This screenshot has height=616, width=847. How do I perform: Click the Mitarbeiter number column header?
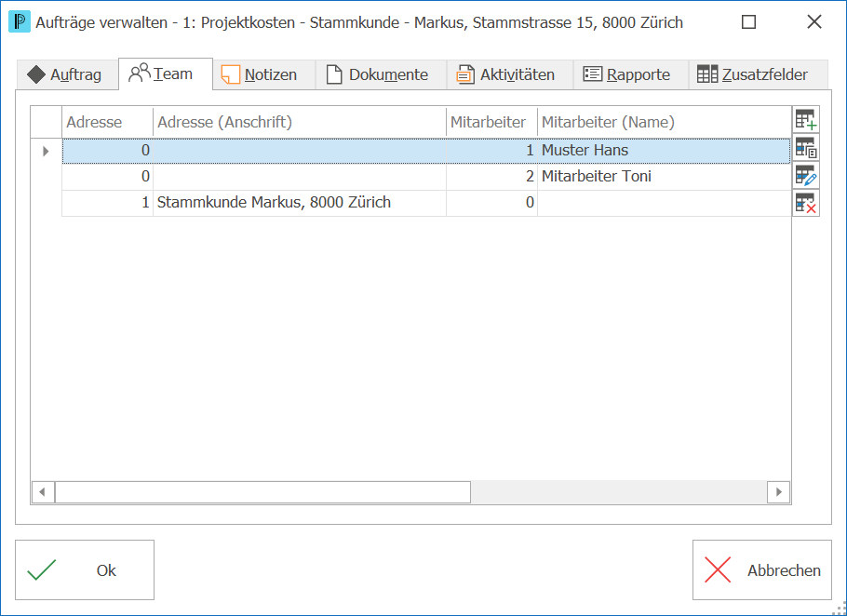point(492,122)
